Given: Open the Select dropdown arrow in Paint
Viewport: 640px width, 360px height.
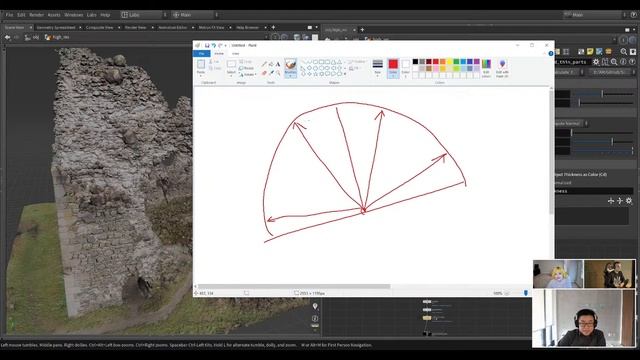Looking at the screenshot, I should click(x=231, y=76).
